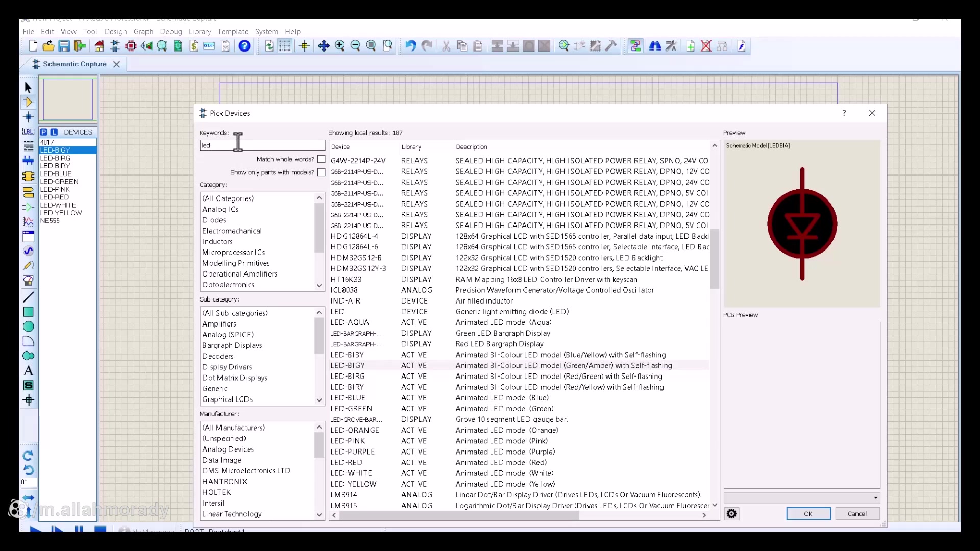Click the gear settings icon in Pick Devices
980x551 pixels.
coord(731,514)
